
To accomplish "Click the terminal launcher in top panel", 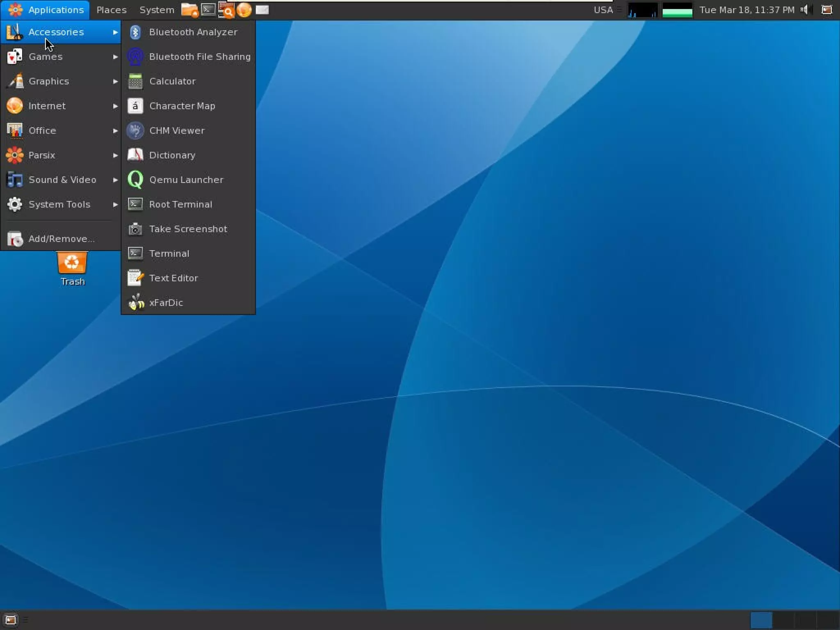I will click(x=208, y=9).
